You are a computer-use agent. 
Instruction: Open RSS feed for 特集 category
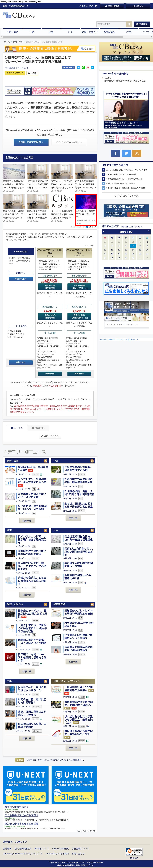[45, 681]
